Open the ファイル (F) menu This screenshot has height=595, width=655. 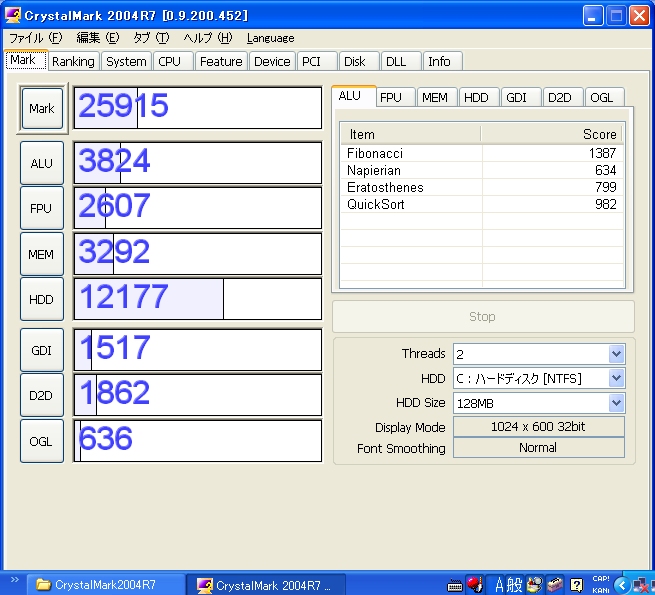pyautogui.click(x=36, y=38)
